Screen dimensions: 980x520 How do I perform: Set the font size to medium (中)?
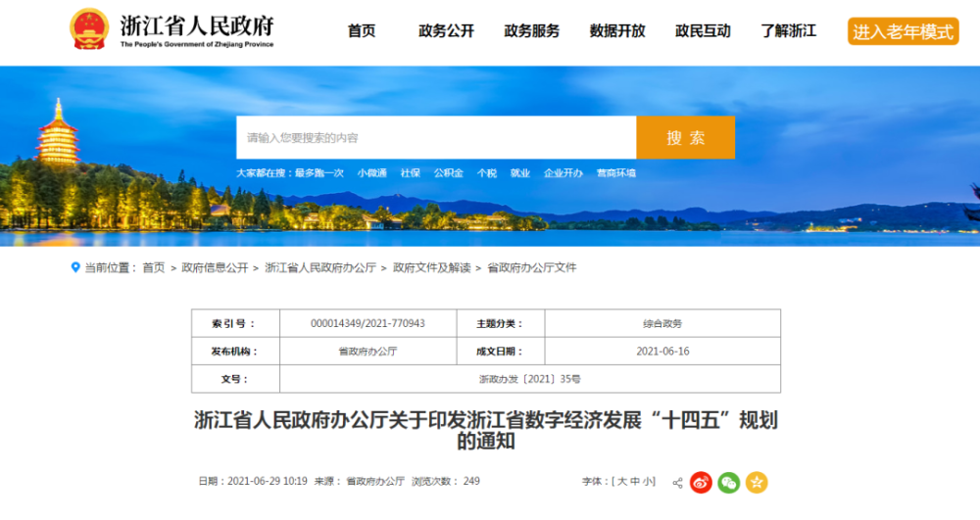coord(635,481)
